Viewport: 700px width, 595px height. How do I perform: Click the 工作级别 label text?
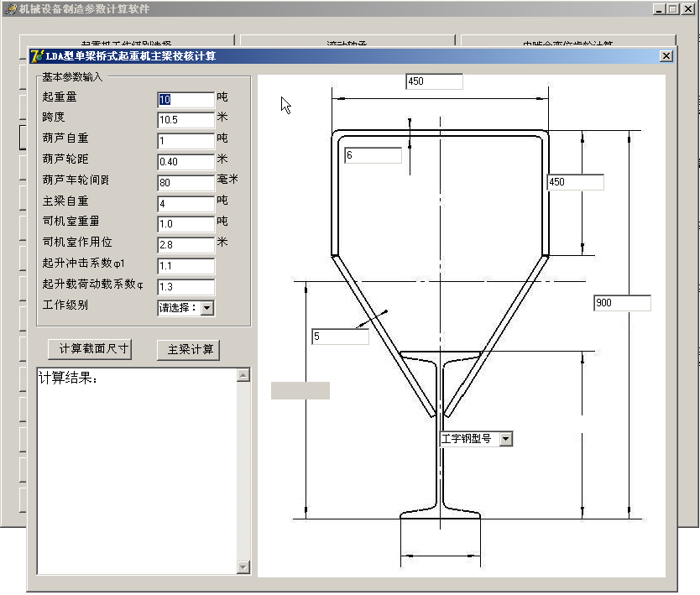point(65,305)
